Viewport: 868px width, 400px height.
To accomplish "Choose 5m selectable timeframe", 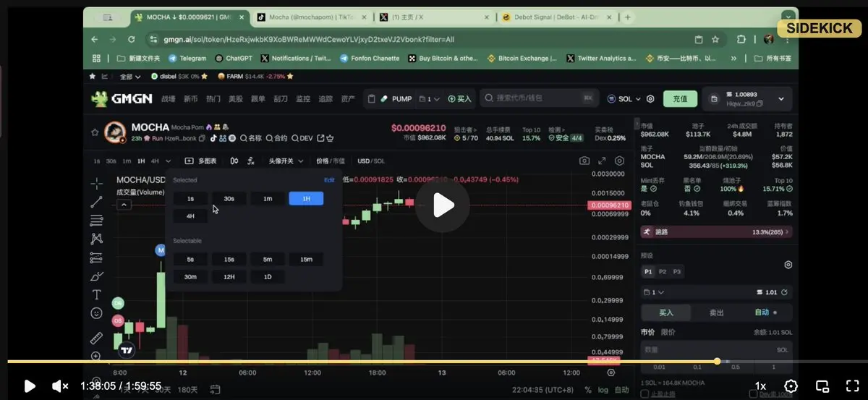I will pos(268,259).
